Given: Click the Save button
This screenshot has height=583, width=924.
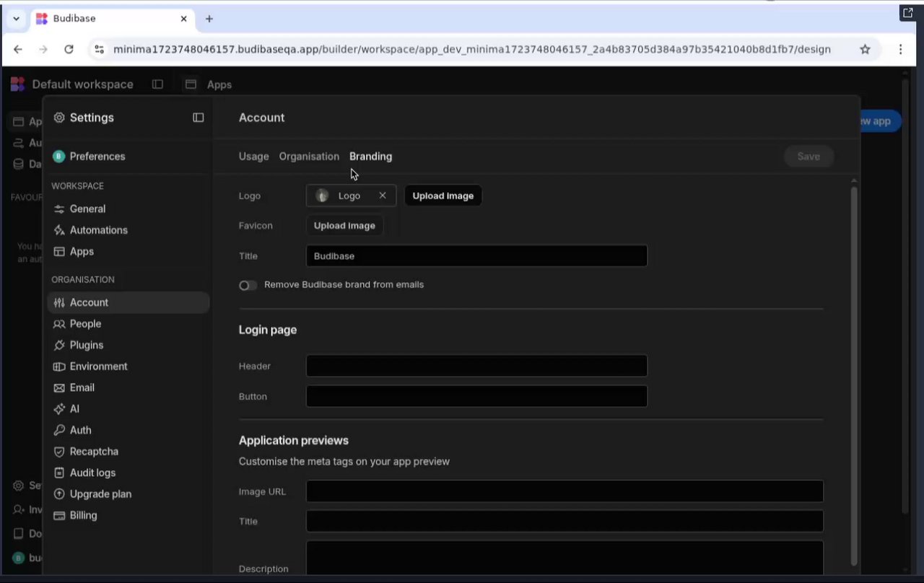Looking at the screenshot, I should (x=808, y=157).
